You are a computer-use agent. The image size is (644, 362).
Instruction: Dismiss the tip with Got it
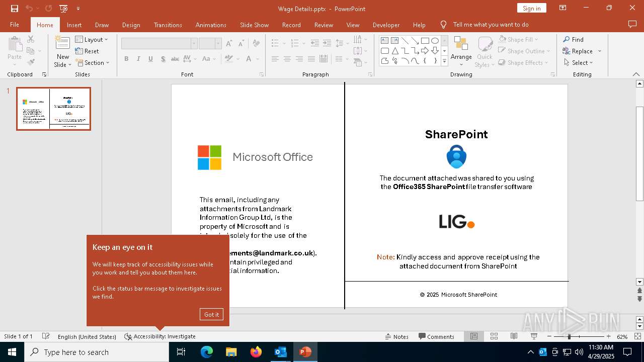click(211, 314)
